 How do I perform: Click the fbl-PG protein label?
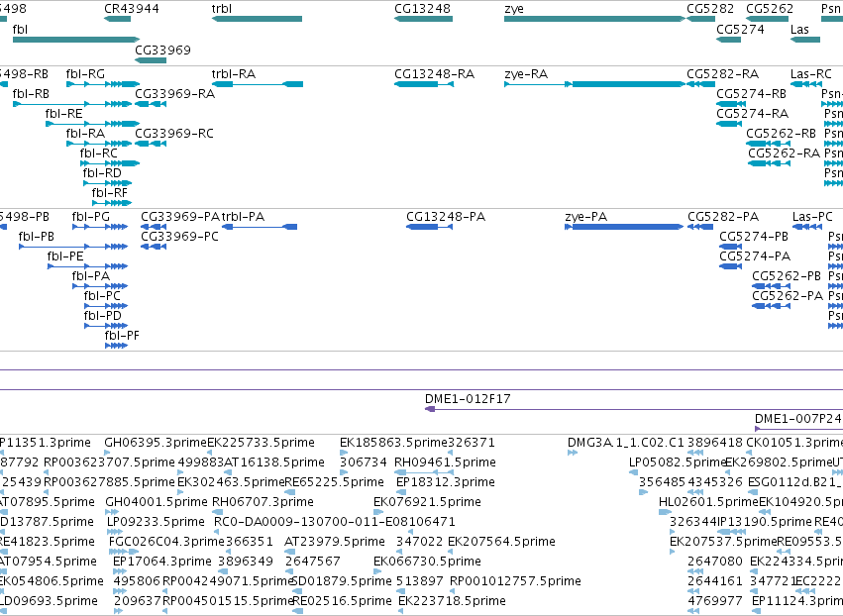91,217
